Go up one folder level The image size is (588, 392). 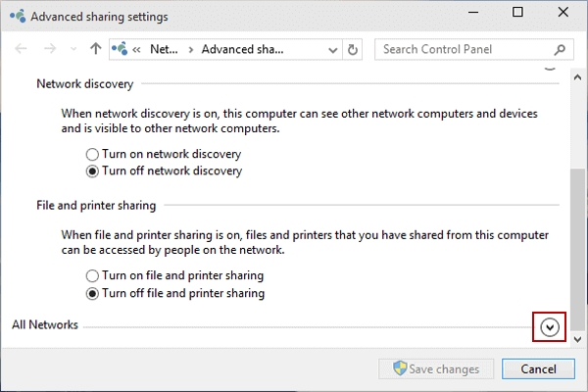[x=95, y=48]
